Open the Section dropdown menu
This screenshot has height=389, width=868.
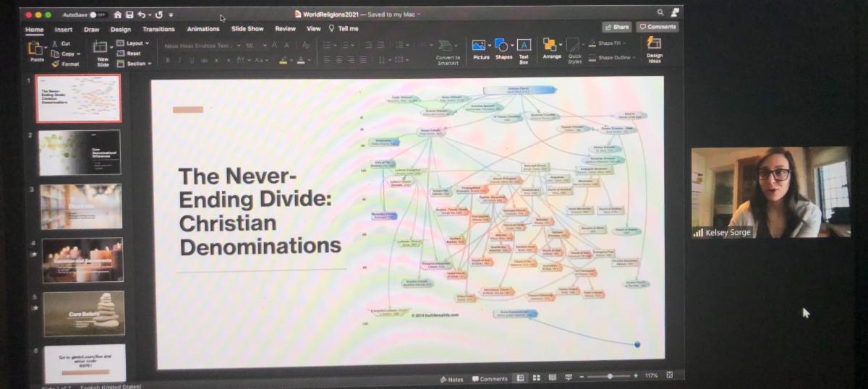tap(138, 64)
